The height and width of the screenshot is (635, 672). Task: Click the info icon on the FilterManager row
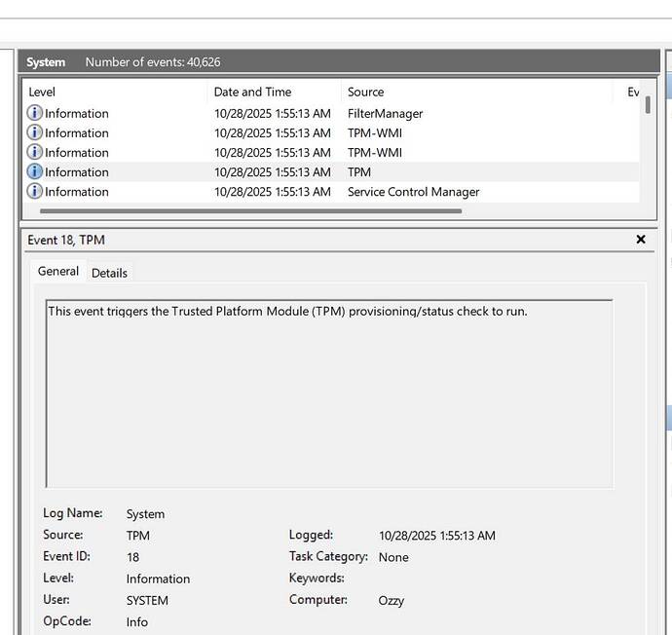35,113
